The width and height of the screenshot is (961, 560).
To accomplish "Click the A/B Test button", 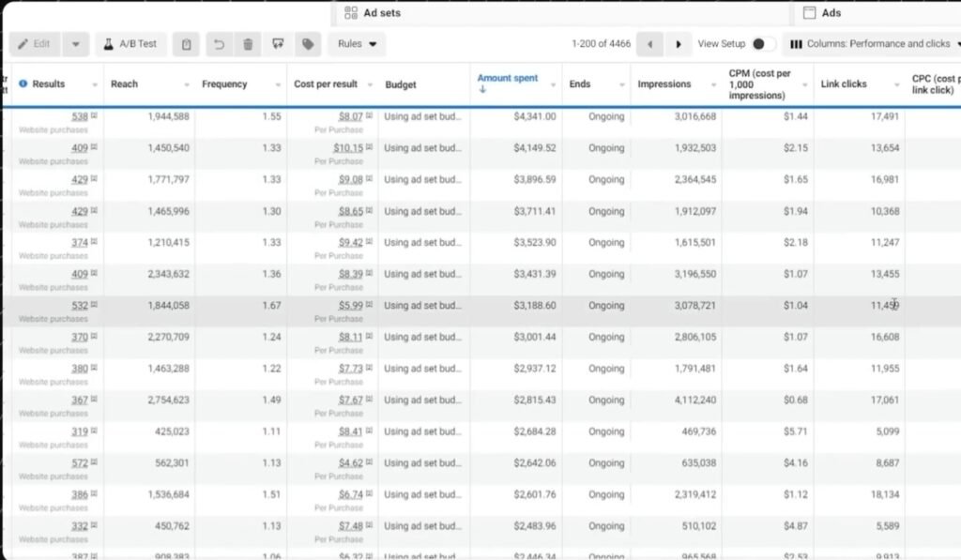I will [130, 44].
